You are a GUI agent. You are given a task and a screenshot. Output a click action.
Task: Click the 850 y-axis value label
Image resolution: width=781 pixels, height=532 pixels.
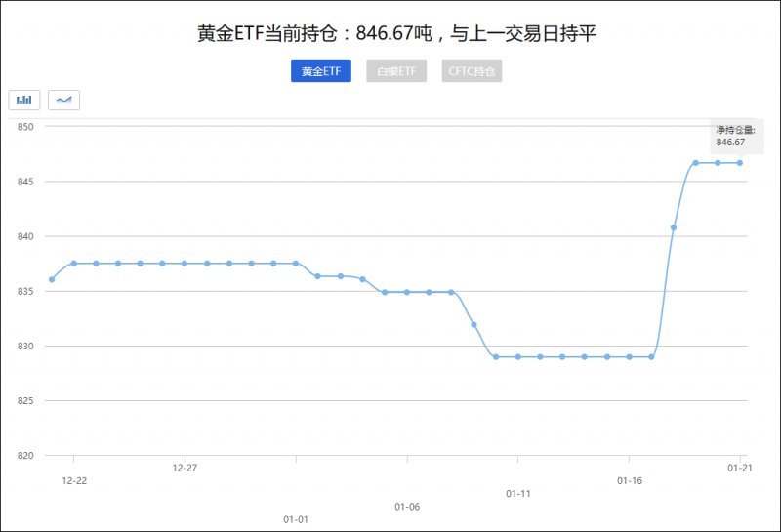click(25, 127)
